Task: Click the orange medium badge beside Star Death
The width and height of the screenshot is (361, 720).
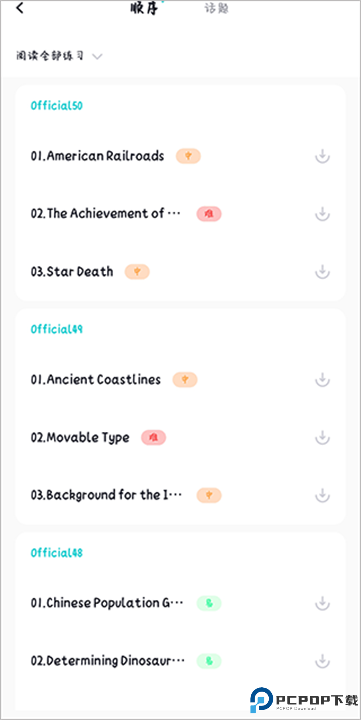Action: [x=137, y=271]
